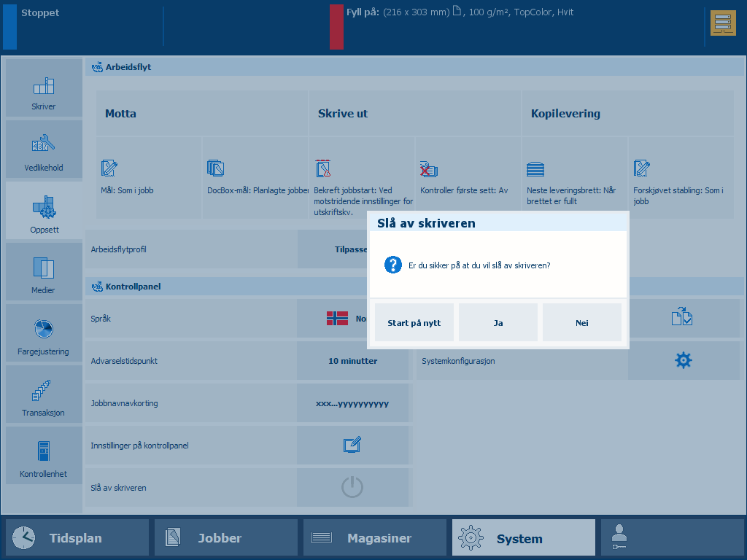Switch to the System tab

pos(524,537)
